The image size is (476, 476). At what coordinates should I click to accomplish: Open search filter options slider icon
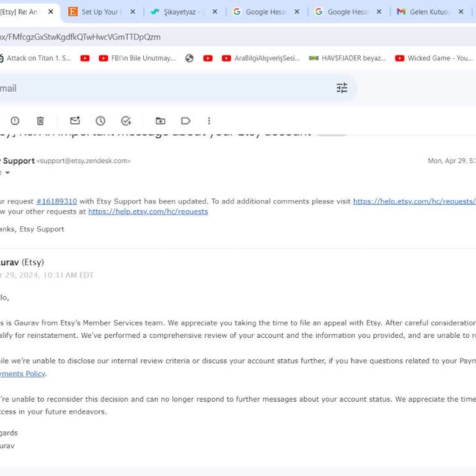(x=342, y=88)
